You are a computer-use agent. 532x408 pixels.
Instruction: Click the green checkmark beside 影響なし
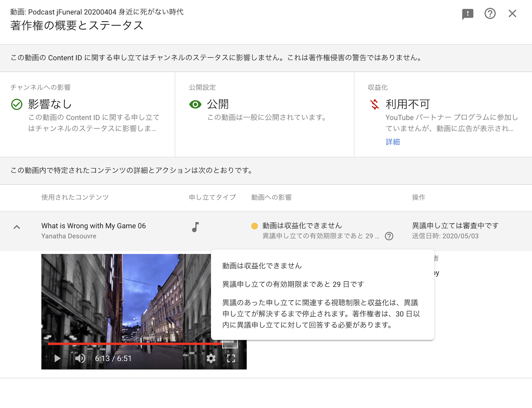(17, 104)
